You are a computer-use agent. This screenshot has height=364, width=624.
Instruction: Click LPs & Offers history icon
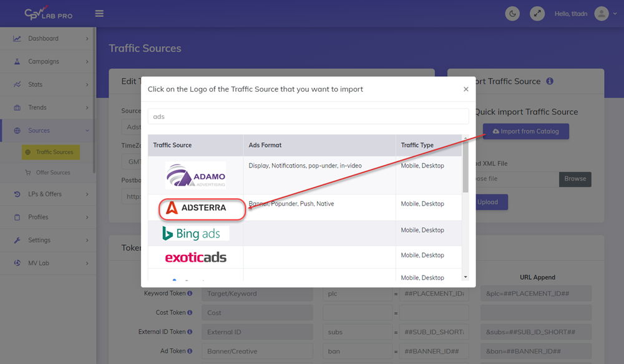click(x=17, y=194)
